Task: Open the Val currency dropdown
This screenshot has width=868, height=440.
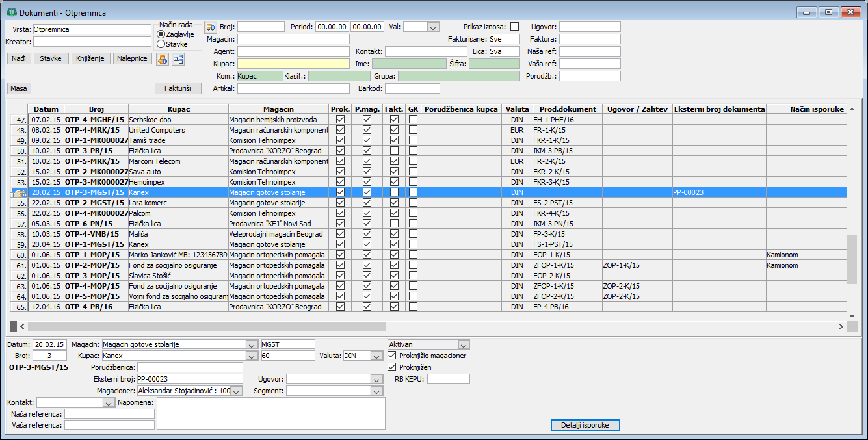Action: [433, 27]
